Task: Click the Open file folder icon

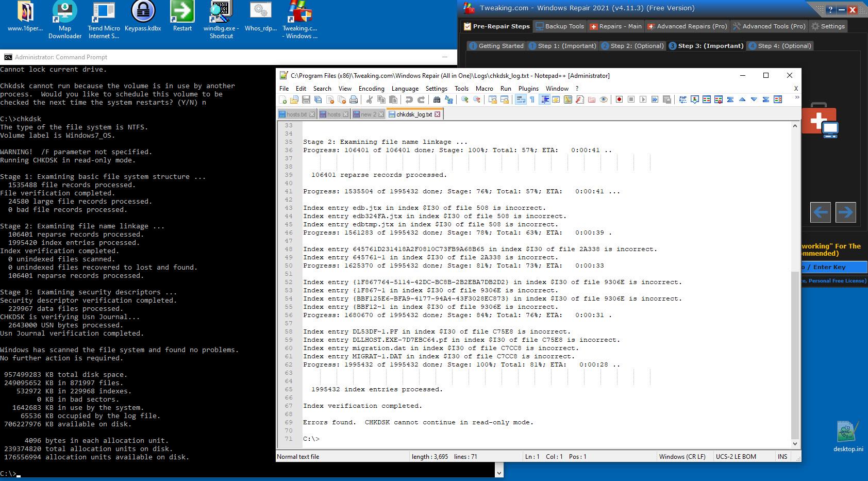Action: [294, 99]
